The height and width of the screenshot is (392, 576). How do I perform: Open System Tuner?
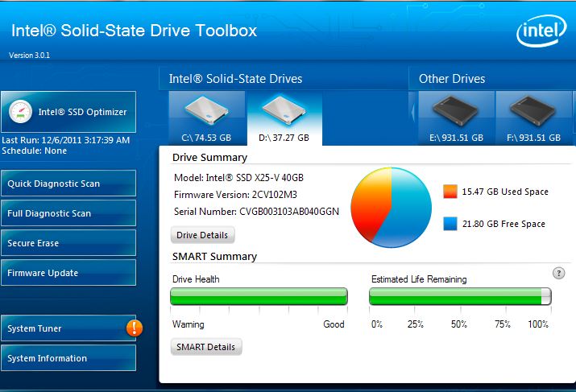pyautogui.click(x=68, y=328)
